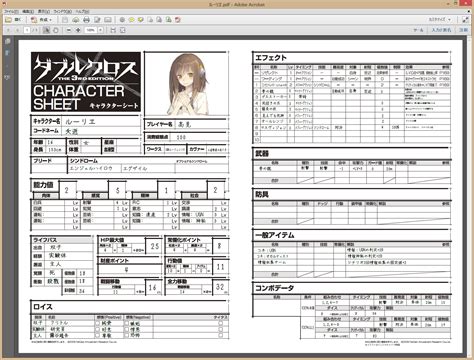Click the yellow sticky note comment icon

point(131,20)
